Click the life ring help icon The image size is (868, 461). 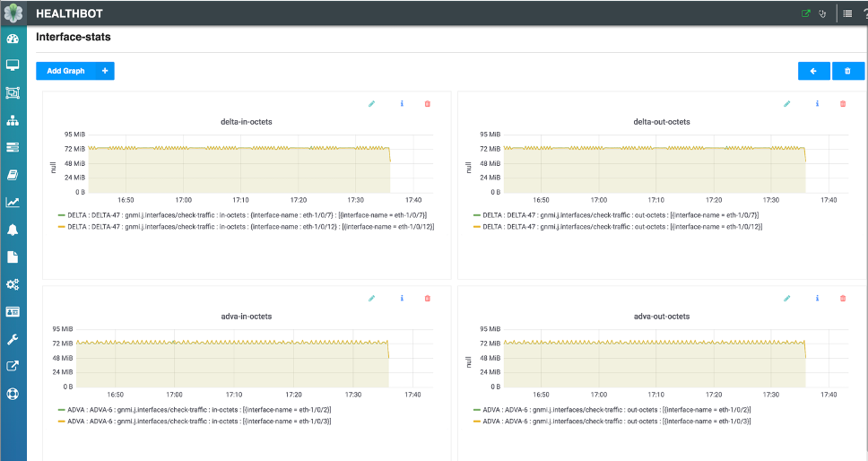[13, 393]
